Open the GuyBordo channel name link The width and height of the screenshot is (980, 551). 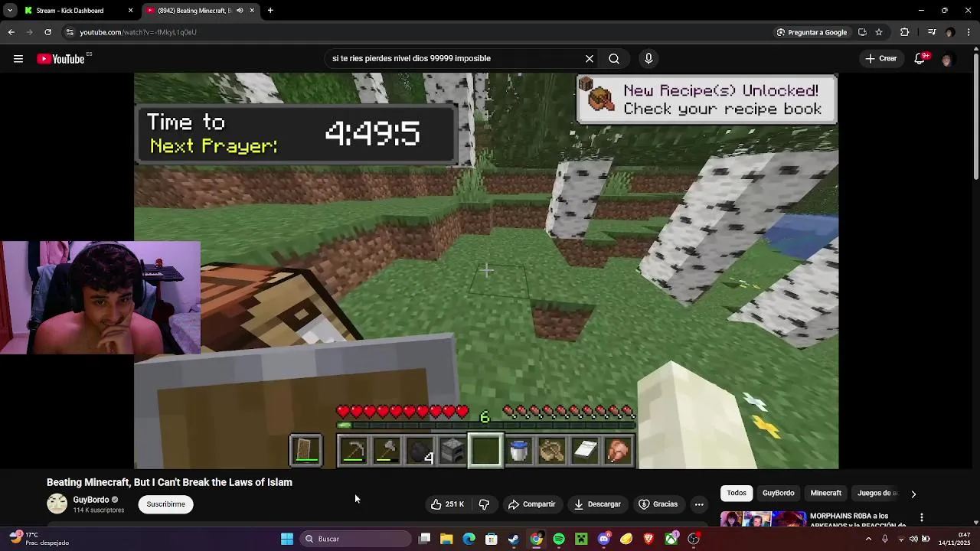[91, 500]
